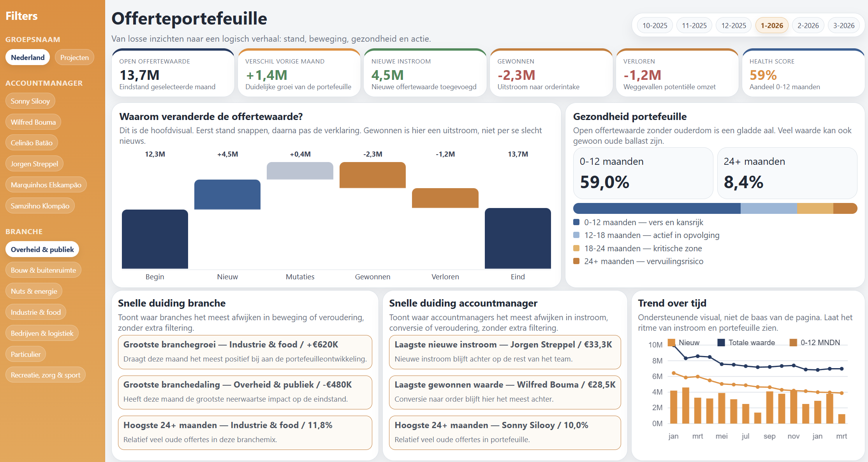The height and width of the screenshot is (462, 868).
Task: Click the Grootste branchegroei insight card
Action: (x=245, y=352)
